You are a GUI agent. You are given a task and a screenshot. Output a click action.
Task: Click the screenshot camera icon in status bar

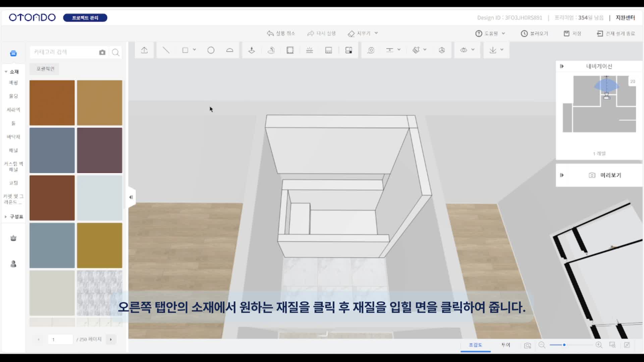[x=527, y=345]
